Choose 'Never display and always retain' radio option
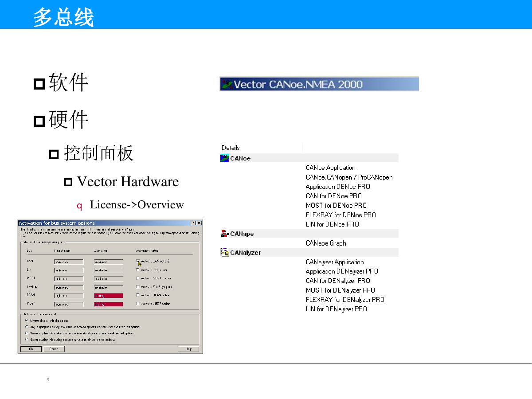532x399 pixels. coord(27,340)
